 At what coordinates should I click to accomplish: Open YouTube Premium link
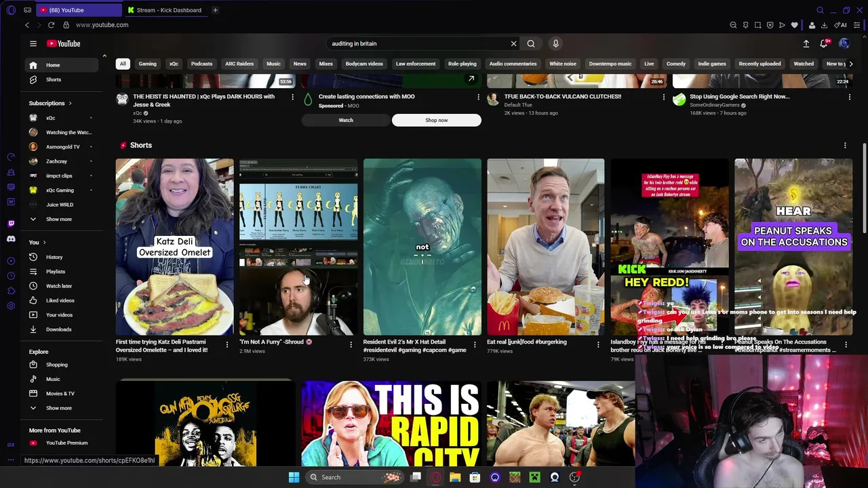(62, 443)
